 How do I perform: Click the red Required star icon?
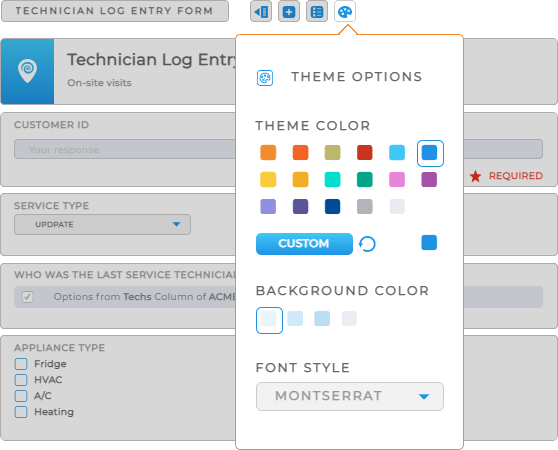(x=475, y=176)
